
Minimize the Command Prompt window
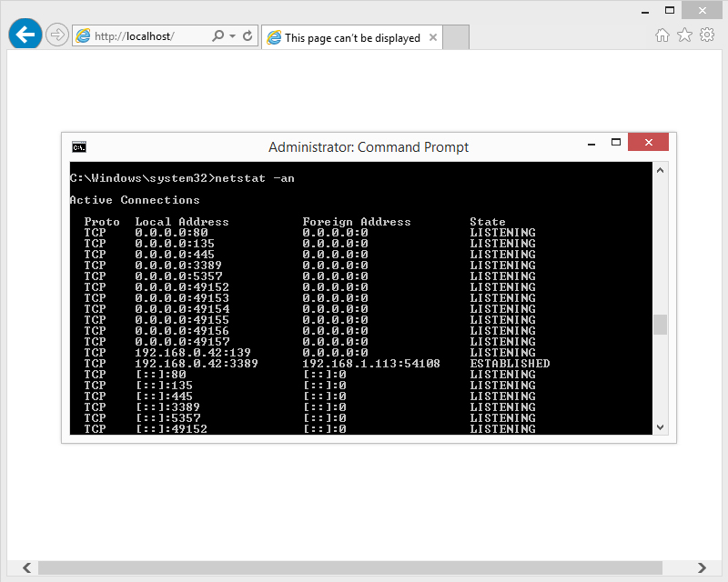[591, 144]
